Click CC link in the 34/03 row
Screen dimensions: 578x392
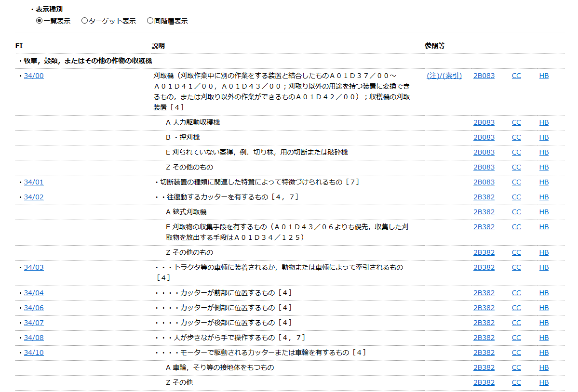(516, 267)
